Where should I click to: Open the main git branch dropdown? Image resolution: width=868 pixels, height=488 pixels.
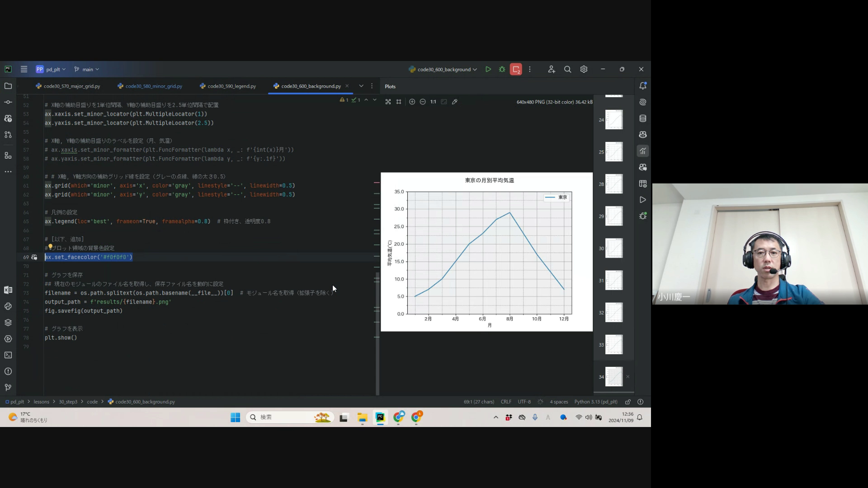point(87,70)
